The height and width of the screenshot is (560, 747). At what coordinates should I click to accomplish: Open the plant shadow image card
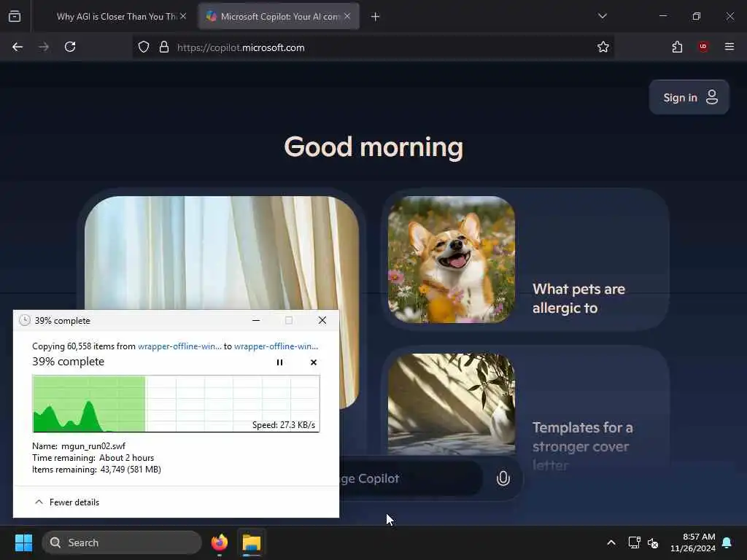452,404
